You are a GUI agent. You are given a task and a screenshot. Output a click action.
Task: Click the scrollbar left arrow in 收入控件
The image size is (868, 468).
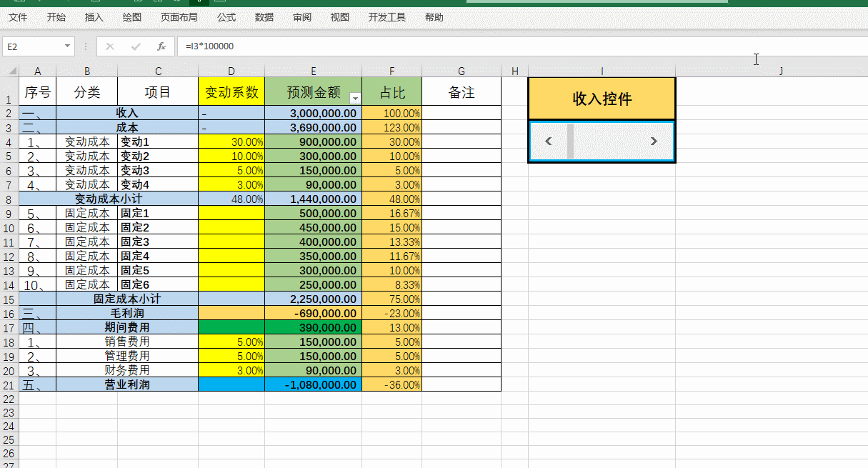point(549,141)
